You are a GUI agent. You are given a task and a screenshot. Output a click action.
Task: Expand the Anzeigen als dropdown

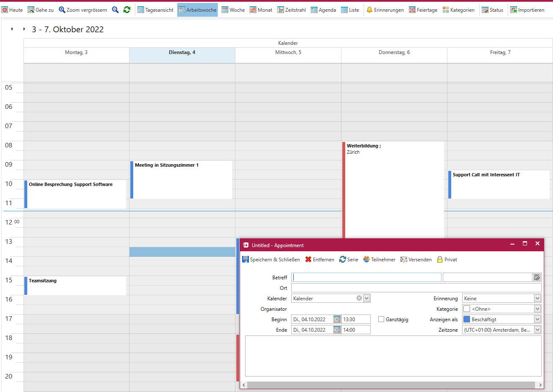tap(537, 319)
